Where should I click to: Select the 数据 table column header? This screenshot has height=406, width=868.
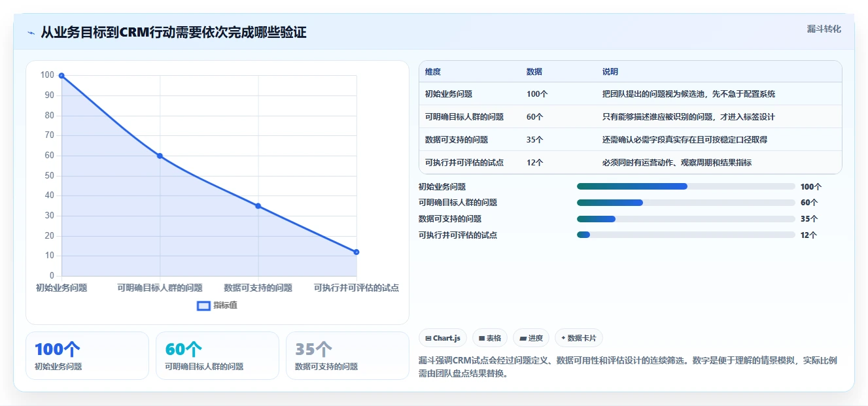[534, 72]
